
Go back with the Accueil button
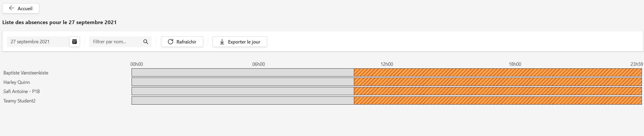pos(21,8)
